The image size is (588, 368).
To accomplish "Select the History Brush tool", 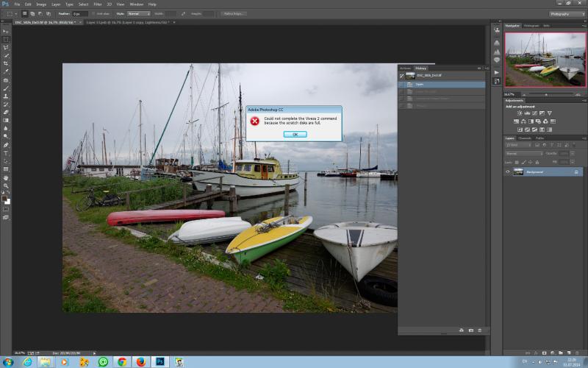I will 6,104.
